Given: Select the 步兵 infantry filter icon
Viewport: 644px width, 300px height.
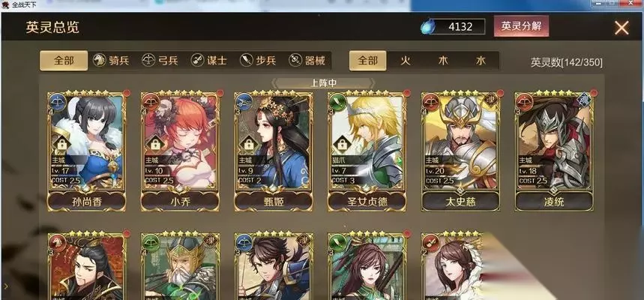Looking at the screenshot, I should pos(247,61).
